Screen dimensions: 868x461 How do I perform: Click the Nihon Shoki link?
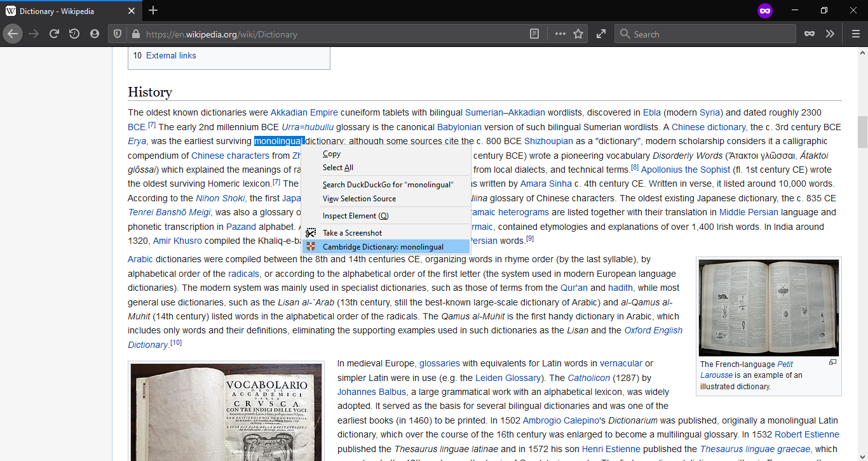click(x=220, y=198)
